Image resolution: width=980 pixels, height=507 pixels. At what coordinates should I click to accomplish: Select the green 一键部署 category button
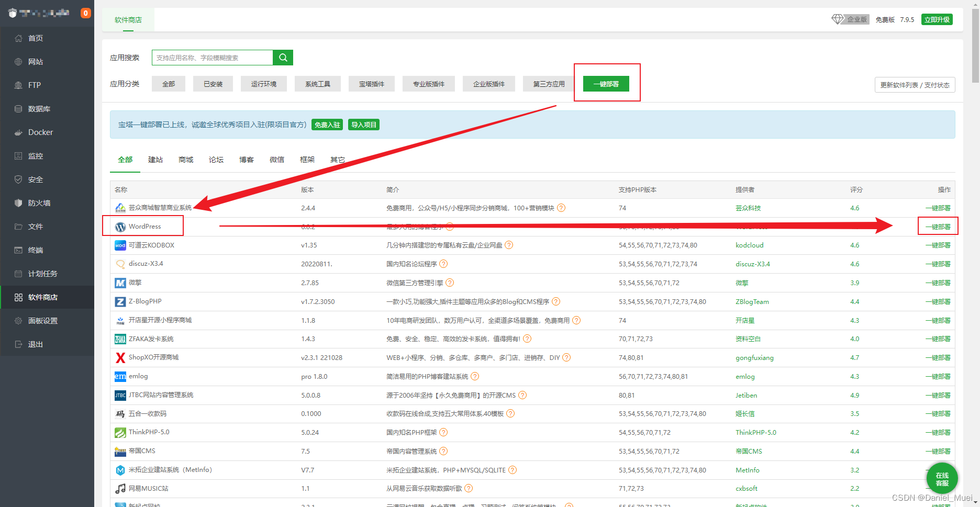click(x=606, y=84)
